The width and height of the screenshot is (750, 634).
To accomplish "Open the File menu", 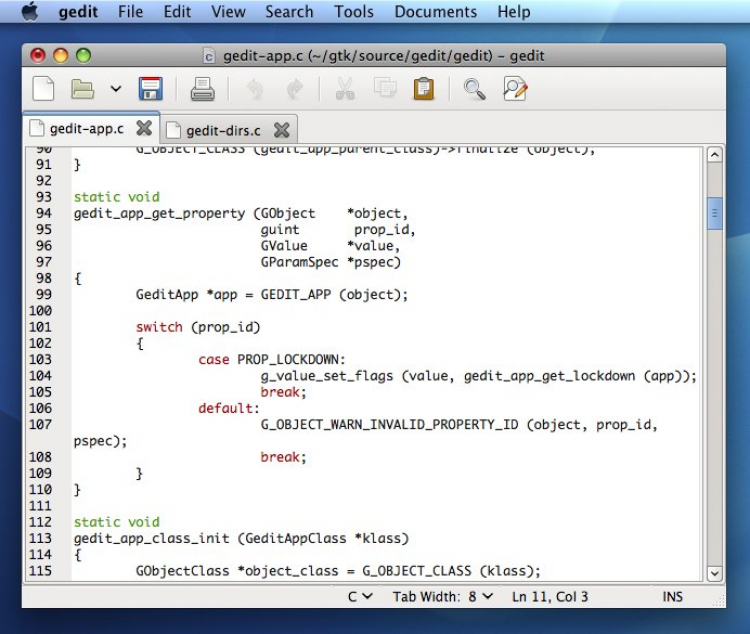I will pyautogui.click(x=131, y=11).
